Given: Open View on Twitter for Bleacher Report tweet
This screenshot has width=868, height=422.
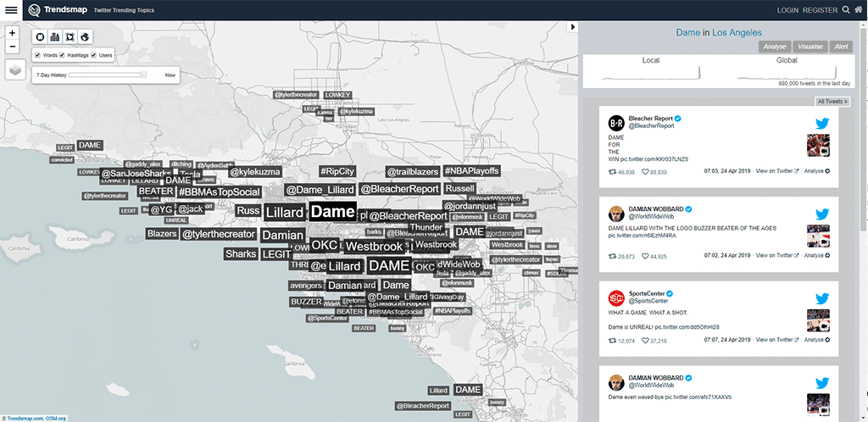Looking at the screenshot, I should 777,171.
